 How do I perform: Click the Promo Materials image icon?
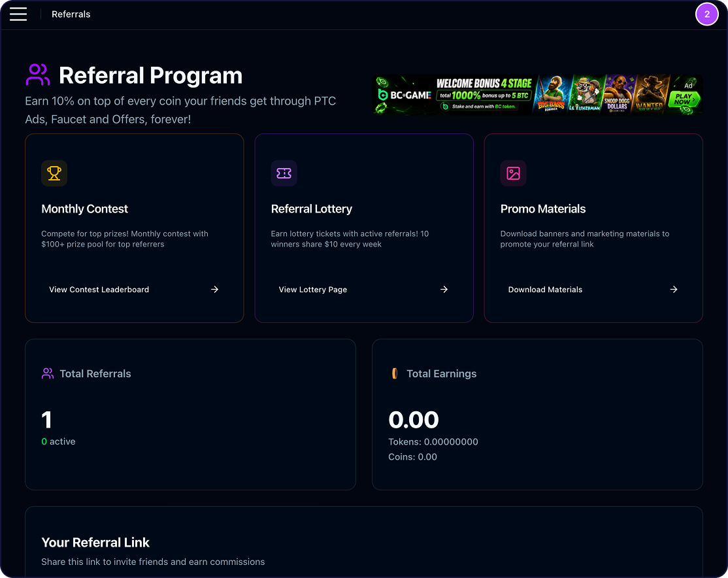(513, 173)
